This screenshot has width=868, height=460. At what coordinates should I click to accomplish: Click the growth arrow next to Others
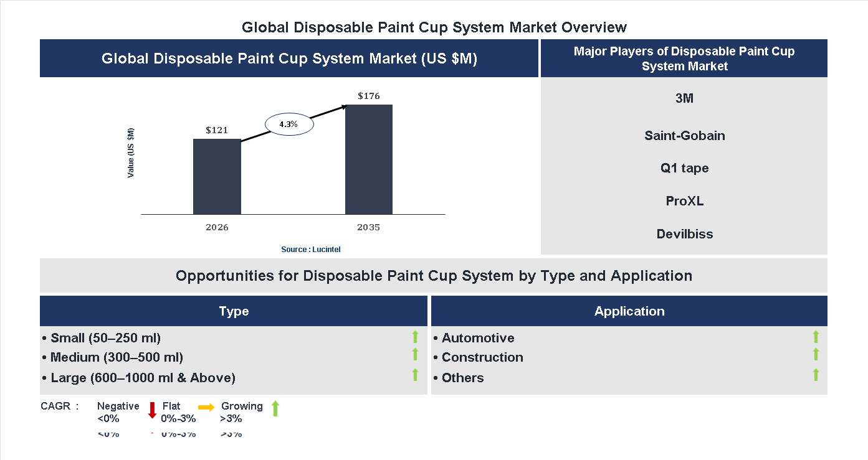816,375
